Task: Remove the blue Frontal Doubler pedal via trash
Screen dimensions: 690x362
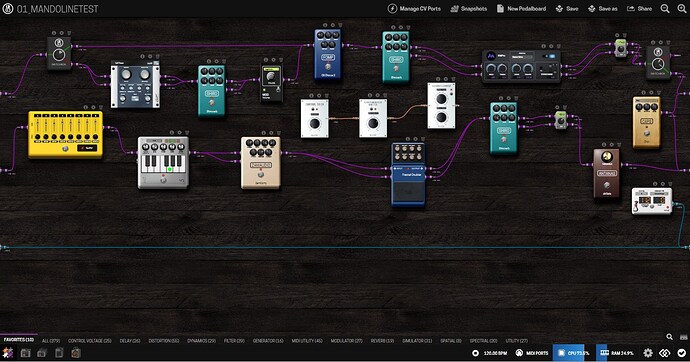Action: (422, 139)
